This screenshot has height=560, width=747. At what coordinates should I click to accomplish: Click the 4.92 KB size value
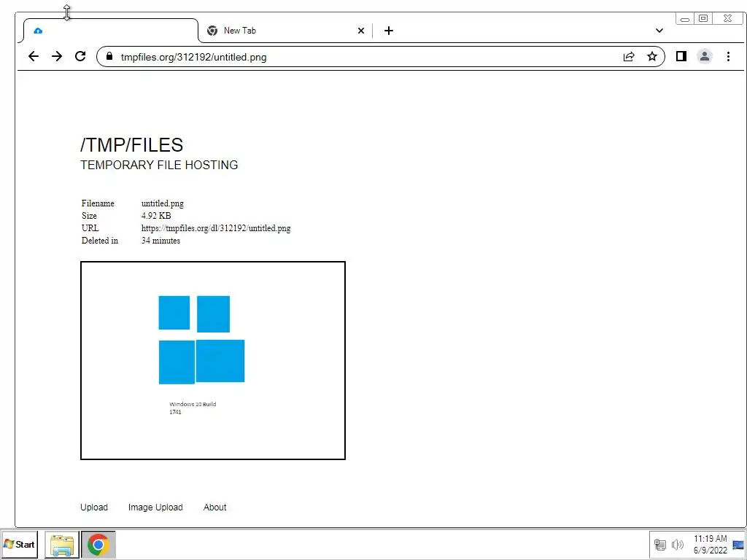click(x=156, y=216)
